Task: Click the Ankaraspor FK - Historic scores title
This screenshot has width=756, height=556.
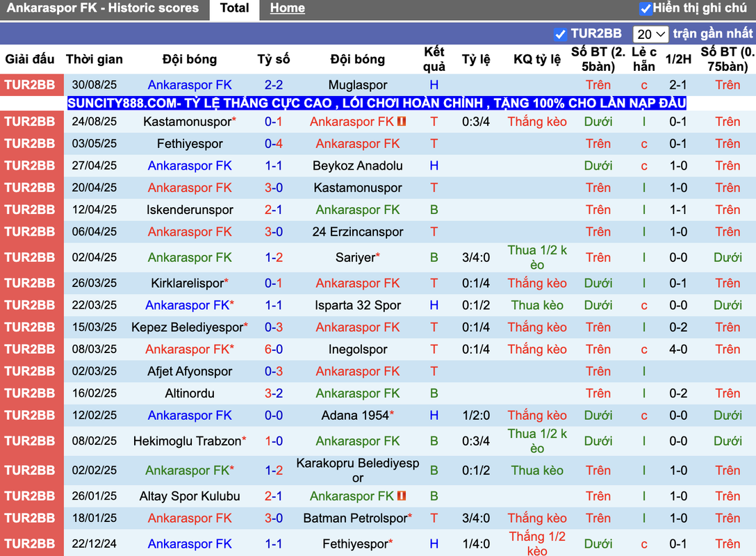Action: [103, 8]
